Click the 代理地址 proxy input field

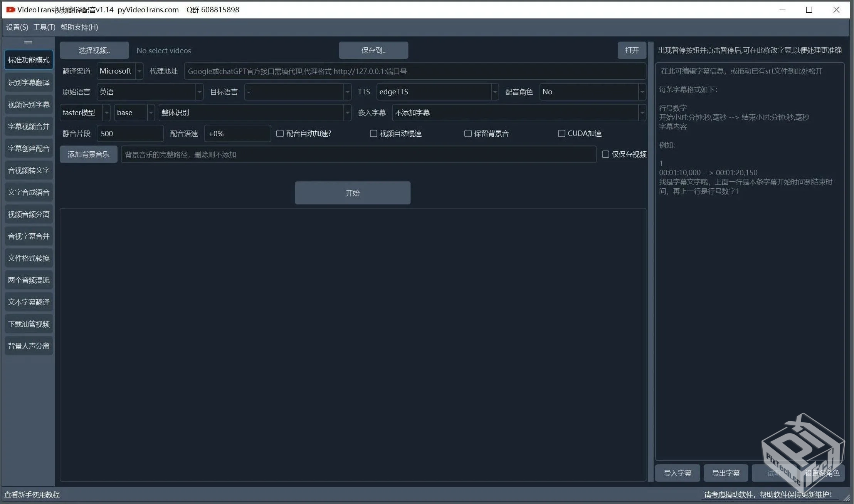pos(415,71)
